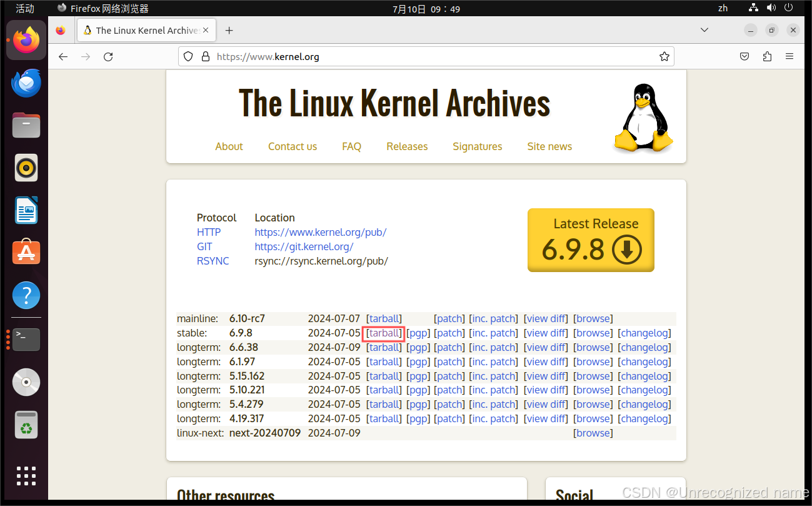Viewport: 812px width, 506px height.
Task: Download the Latest Release 6.9.8 button
Action: point(591,240)
